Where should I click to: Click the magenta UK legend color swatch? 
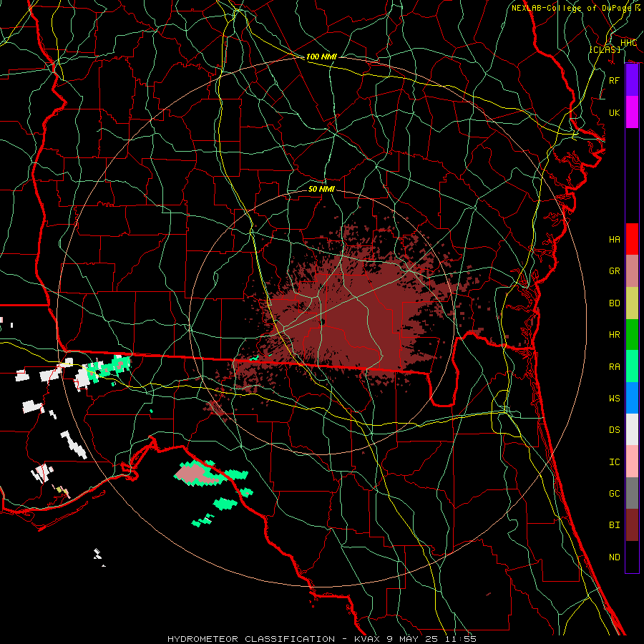pos(632,112)
